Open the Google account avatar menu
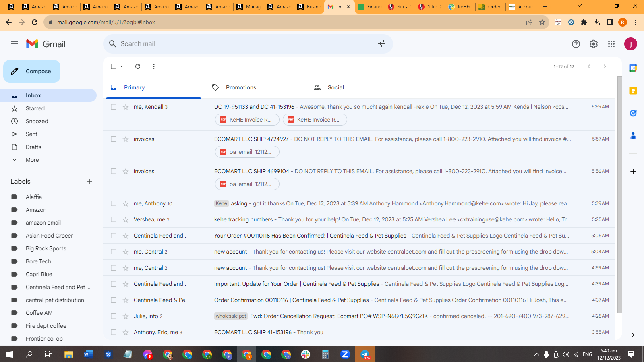The height and width of the screenshot is (362, 644). [631, 44]
